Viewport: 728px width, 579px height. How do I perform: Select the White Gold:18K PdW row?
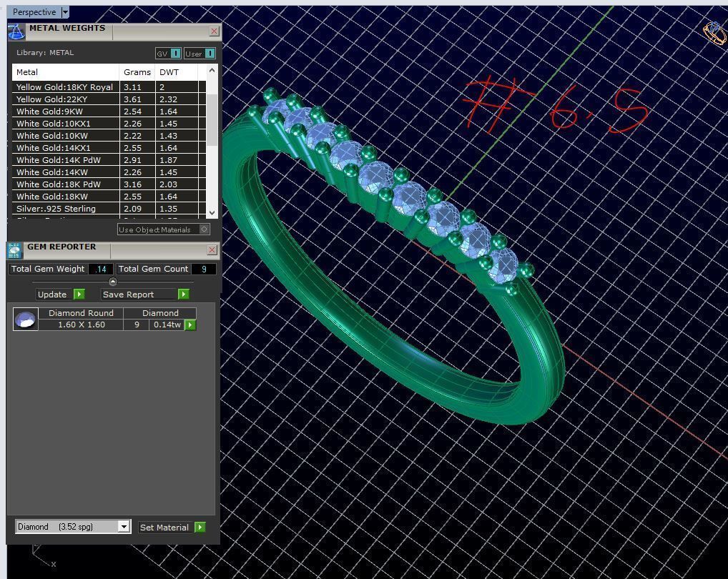click(x=109, y=184)
